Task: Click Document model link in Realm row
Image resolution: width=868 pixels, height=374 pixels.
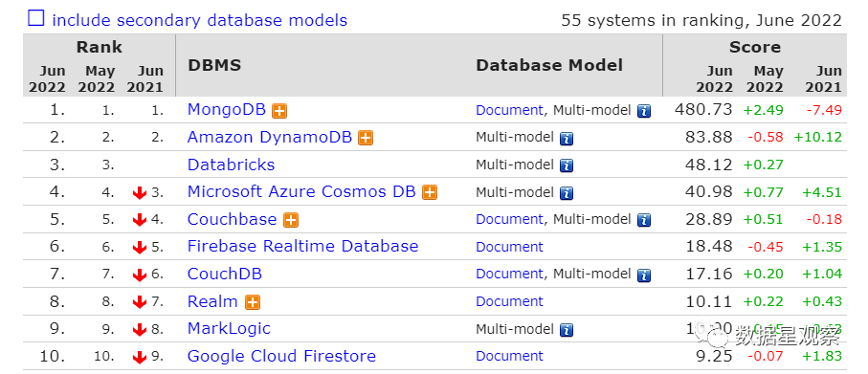Action: 509,301
